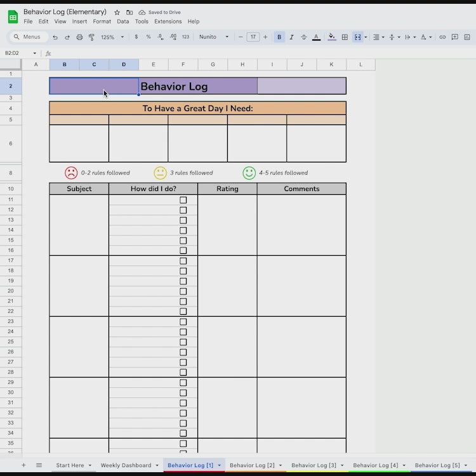Toggle the checkbox in row 23
The height and width of the screenshot is (476, 476).
(183, 322)
